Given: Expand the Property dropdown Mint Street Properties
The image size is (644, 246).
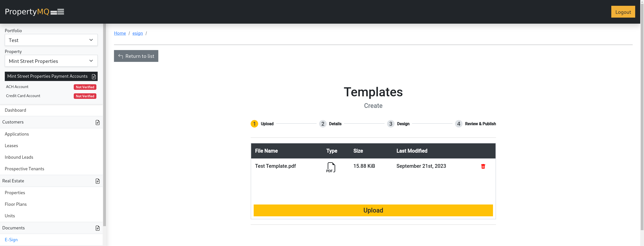Looking at the screenshot, I should point(51,61).
